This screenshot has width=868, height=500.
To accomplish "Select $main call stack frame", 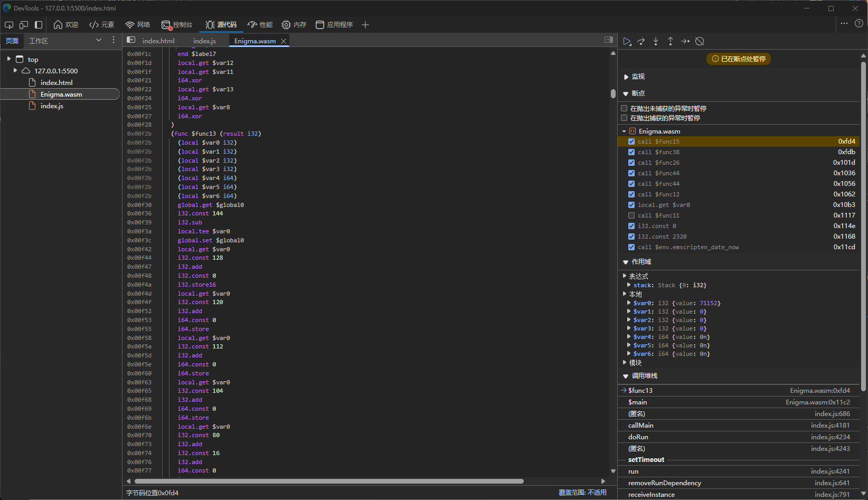I will pyautogui.click(x=739, y=402).
